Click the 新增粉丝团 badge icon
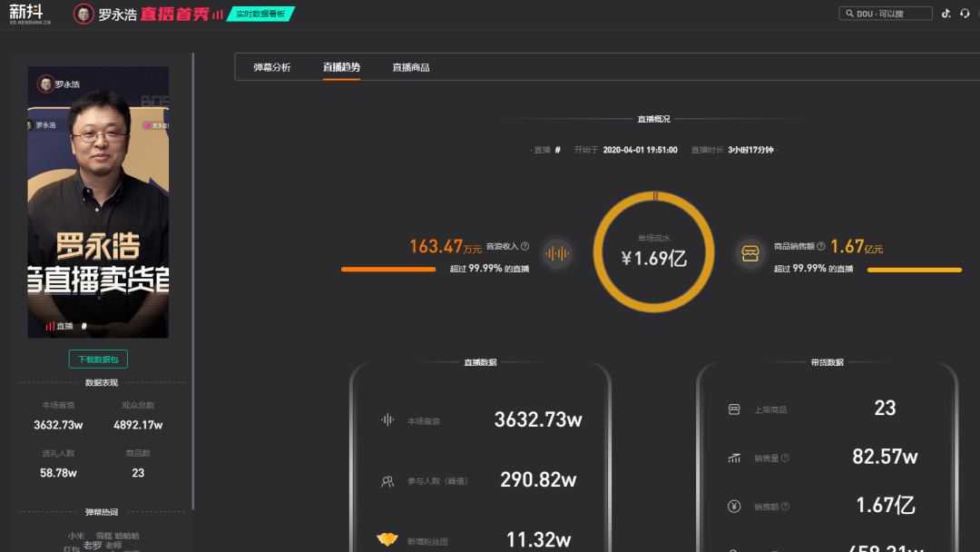 [x=387, y=539]
